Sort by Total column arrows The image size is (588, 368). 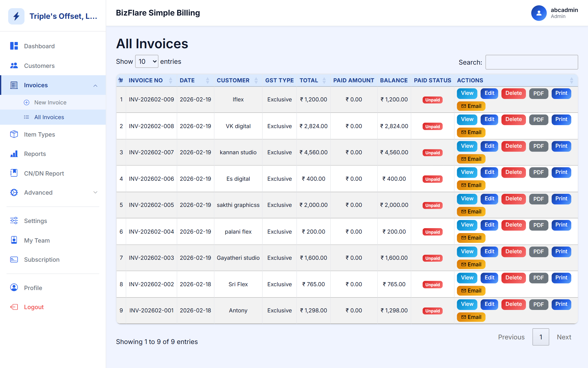[x=324, y=80]
